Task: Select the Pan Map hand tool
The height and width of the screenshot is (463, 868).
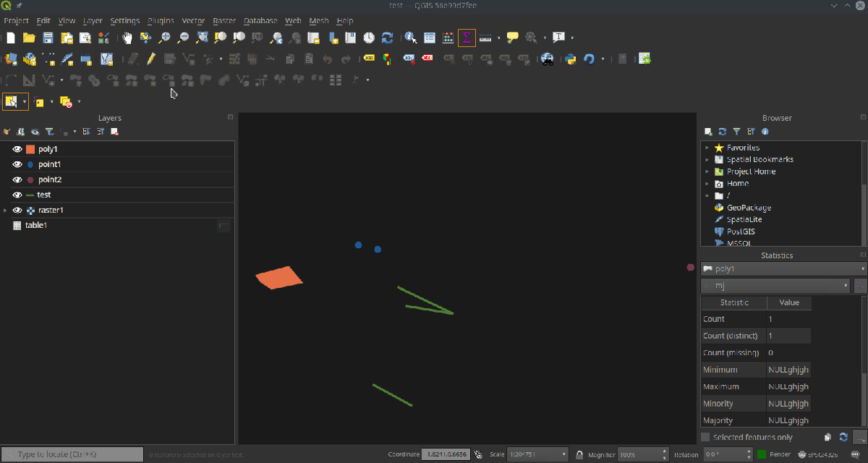Action: pos(127,38)
